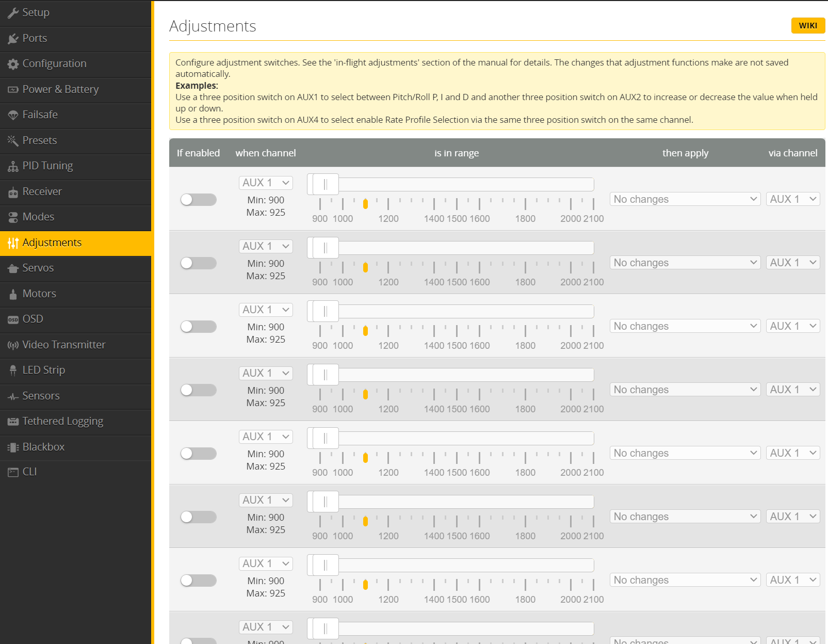Image resolution: width=828 pixels, height=644 pixels.
Task: Click the Setup wrench icon in sidebar
Action: pos(13,13)
